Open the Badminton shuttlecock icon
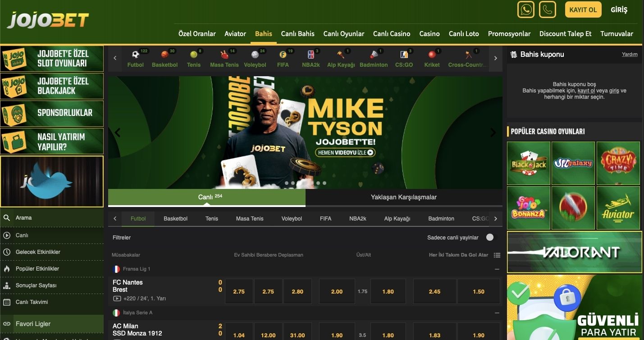This screenshot has height=340, width=644. point(374,55)
